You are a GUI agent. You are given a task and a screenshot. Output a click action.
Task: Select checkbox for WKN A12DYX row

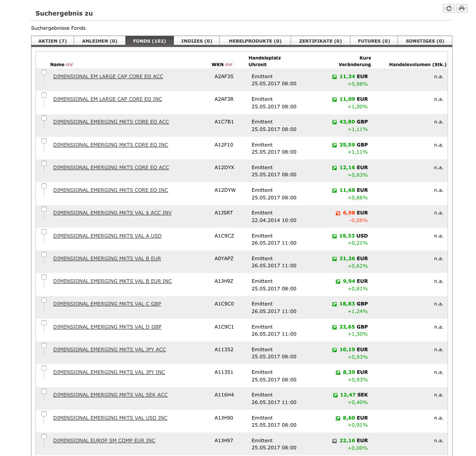click(x=44, y=163)
